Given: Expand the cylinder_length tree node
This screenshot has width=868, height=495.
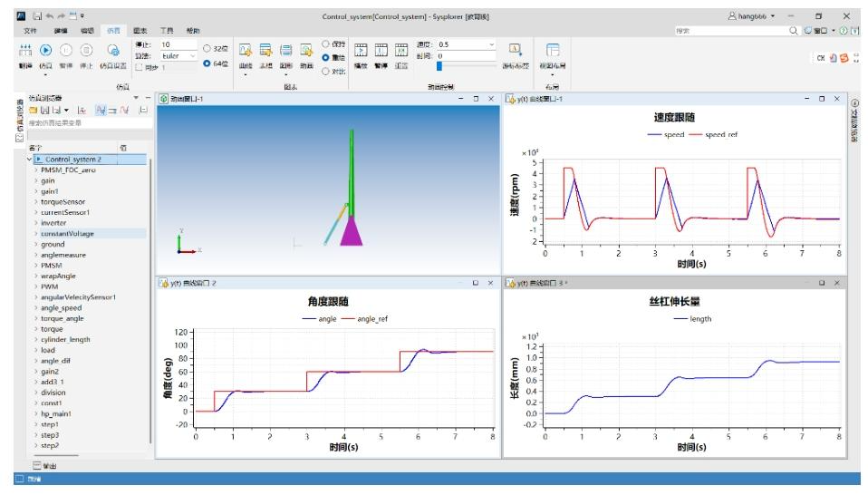Looking at the screenshot, I should pos(36,339).
